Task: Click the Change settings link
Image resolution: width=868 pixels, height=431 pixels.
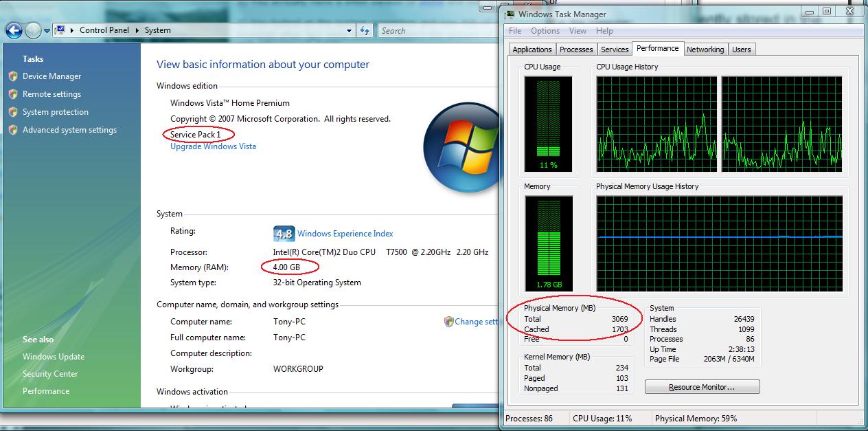Action: (476, 322)
